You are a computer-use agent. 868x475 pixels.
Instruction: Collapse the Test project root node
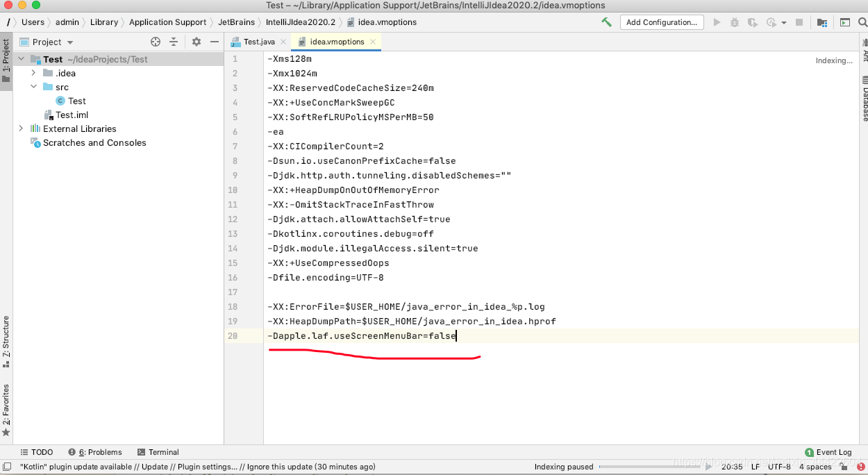[x=22, y=59]
